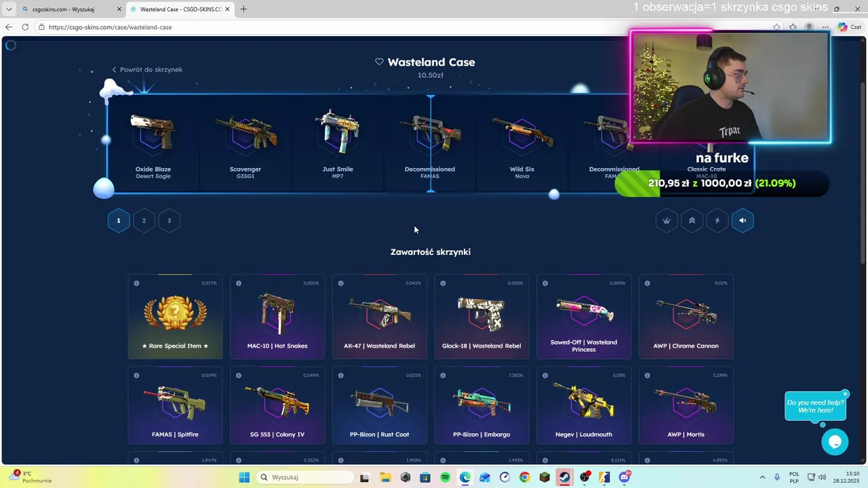
Task: Select the AWP Mortis item
Action: [x=686, y=405]
